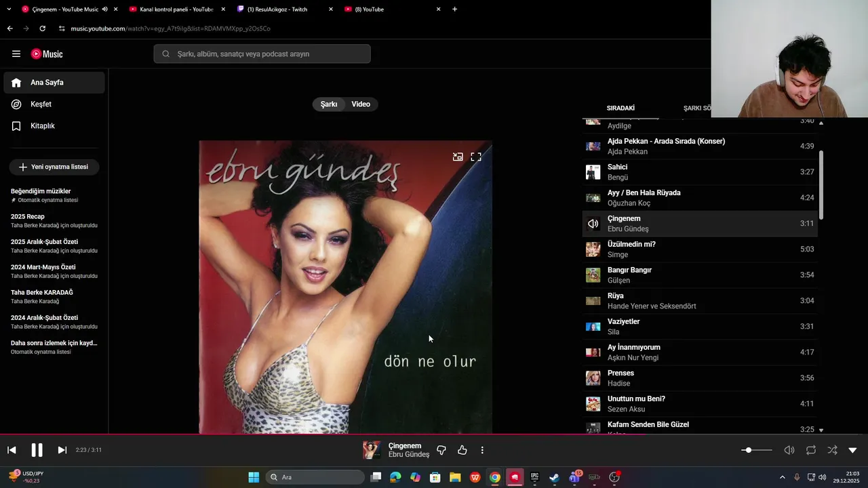Pause the current song
The height and width of the screenshot is (488, 868).
[37, 450]
